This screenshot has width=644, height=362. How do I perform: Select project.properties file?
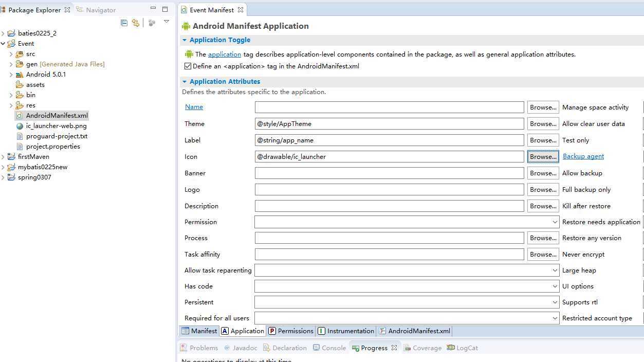48,147
